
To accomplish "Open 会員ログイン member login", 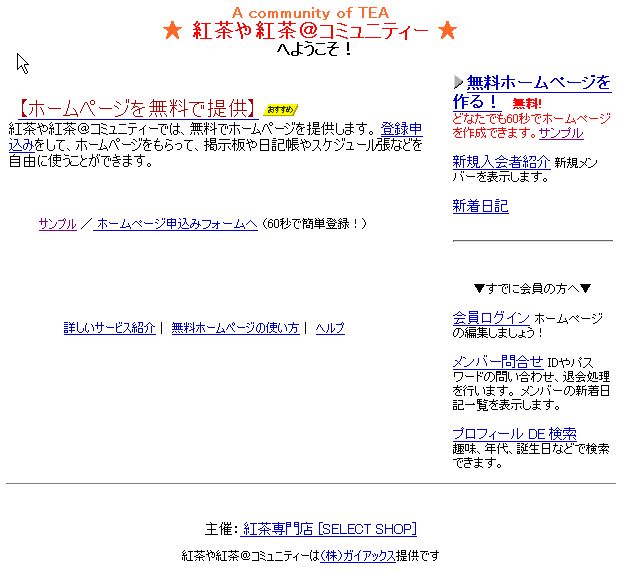I will (x=491, y=318).
